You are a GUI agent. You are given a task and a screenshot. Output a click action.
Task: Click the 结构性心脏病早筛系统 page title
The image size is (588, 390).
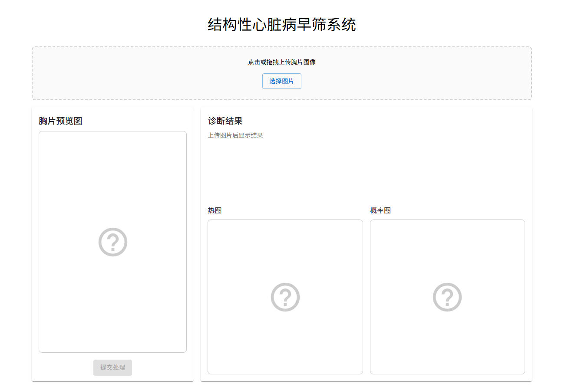coord(281,25)
